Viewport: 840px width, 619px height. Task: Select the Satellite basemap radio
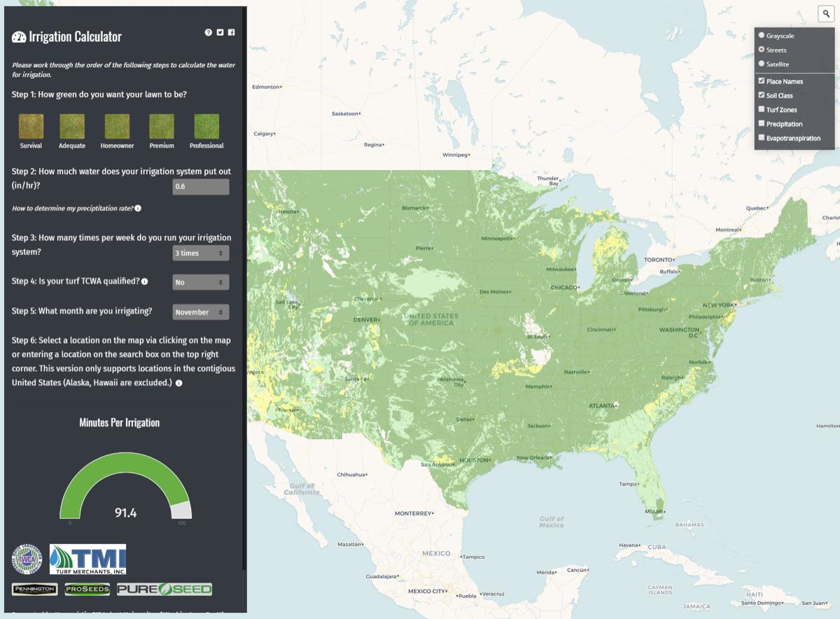[762, 64]
